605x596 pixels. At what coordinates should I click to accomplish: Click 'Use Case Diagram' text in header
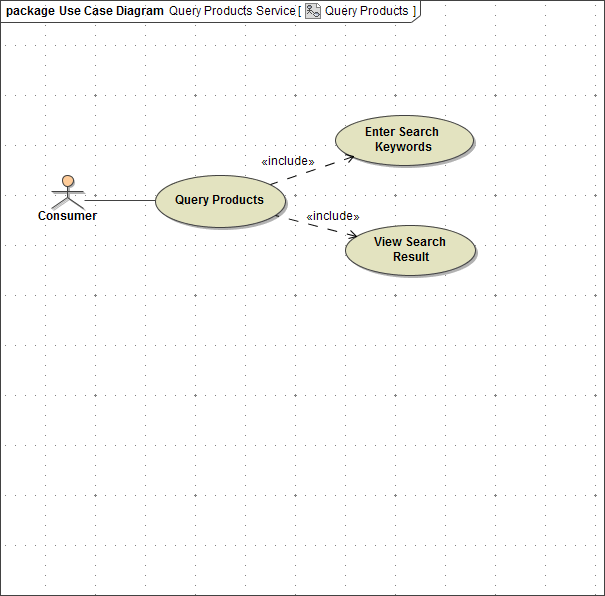111,11
